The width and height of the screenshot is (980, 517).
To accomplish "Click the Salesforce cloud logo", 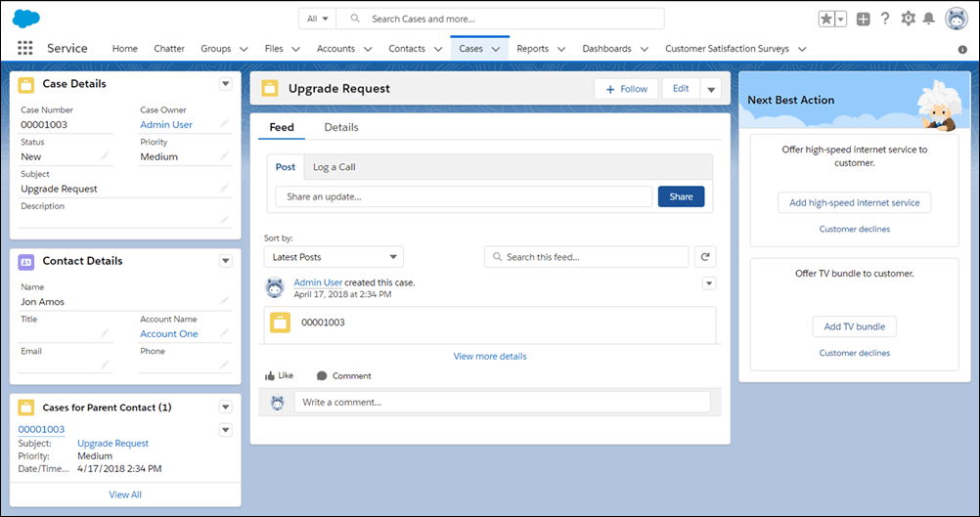I will click(x=26, y=19).
